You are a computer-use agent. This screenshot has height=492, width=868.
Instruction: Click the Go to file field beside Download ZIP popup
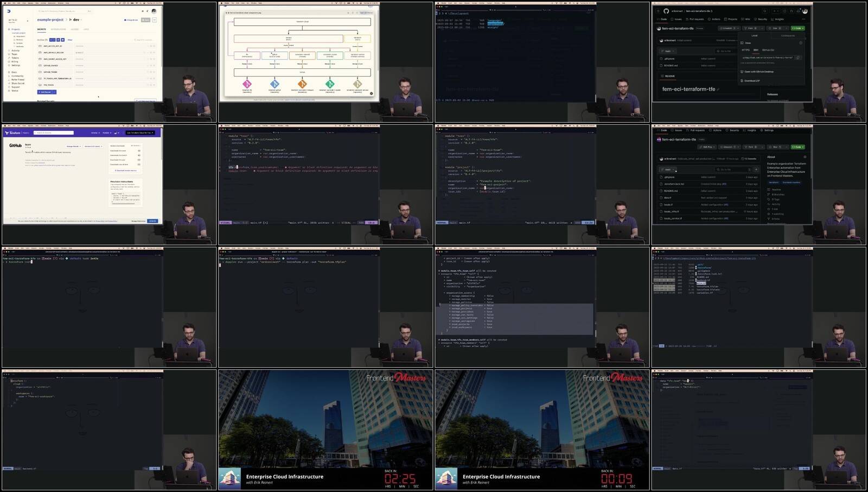pos(725,51)
